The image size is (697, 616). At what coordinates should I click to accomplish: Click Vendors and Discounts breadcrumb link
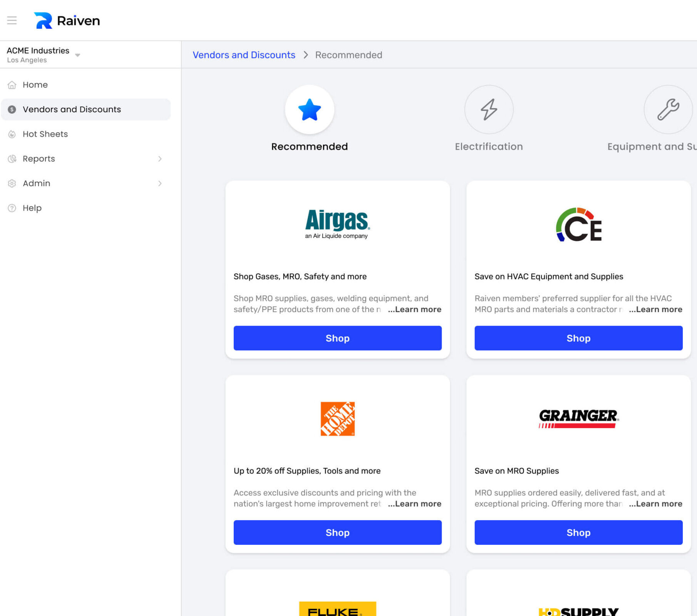(x=244, y=55)
